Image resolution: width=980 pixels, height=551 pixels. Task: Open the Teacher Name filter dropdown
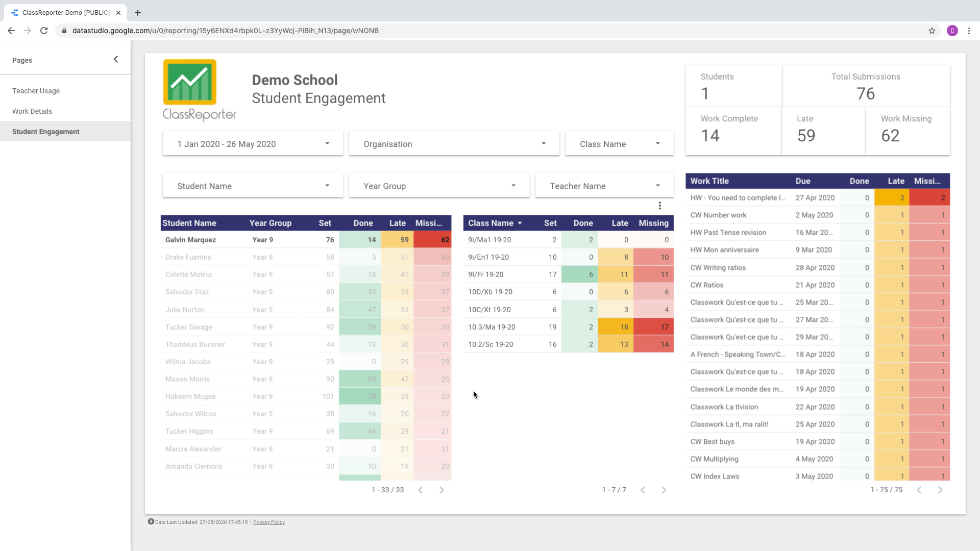click(604, 186)
